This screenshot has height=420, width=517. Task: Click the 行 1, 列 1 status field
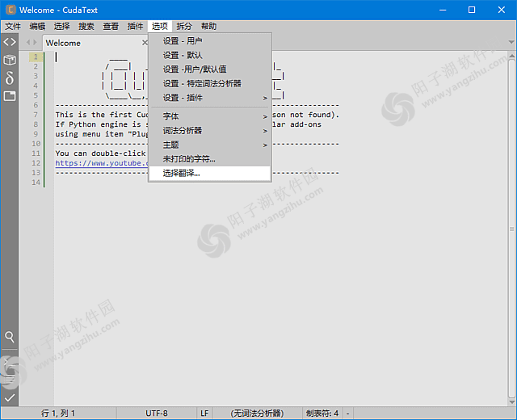tap(58, 413)
